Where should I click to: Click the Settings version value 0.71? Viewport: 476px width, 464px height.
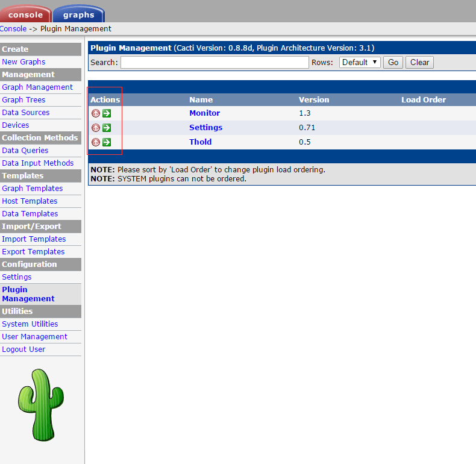pyautogui.click(x=307, y=128)
